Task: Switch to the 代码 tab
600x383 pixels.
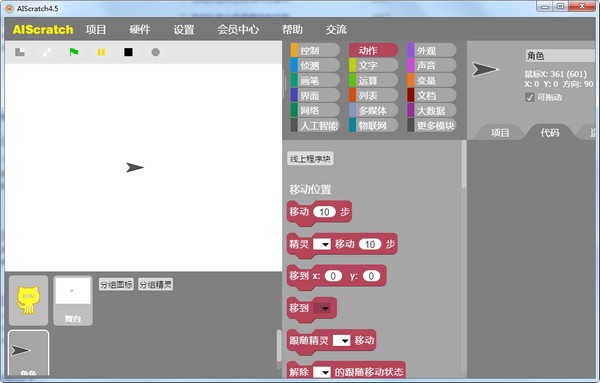Action: point(550,133)
